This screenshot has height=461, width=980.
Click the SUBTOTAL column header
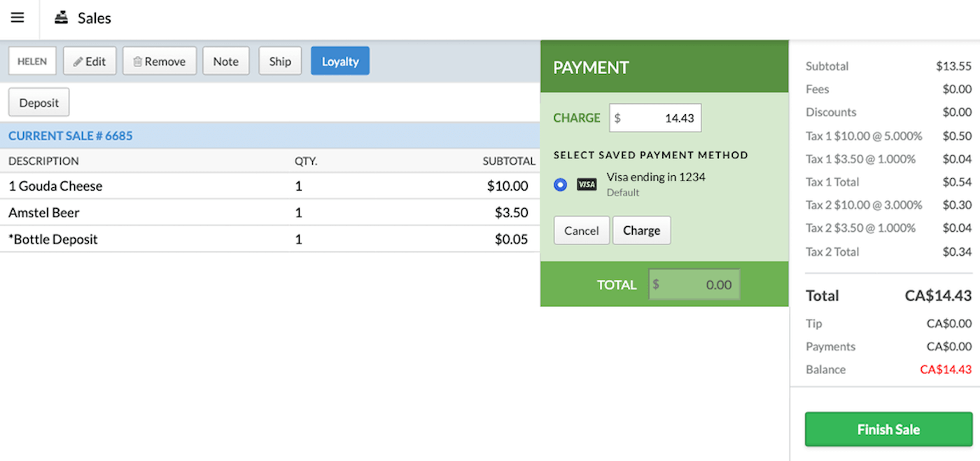(509, 161)
